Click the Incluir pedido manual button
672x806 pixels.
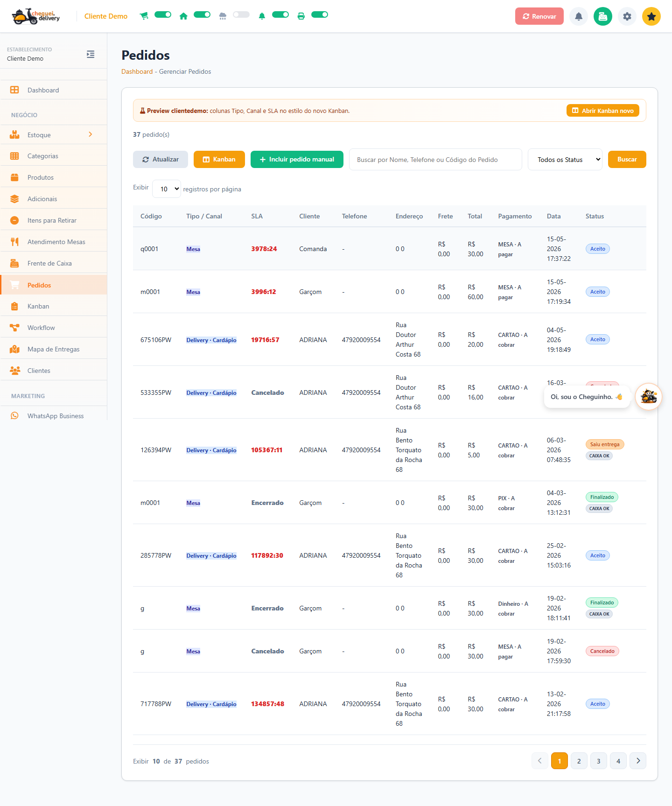click(x=297, y=159)
